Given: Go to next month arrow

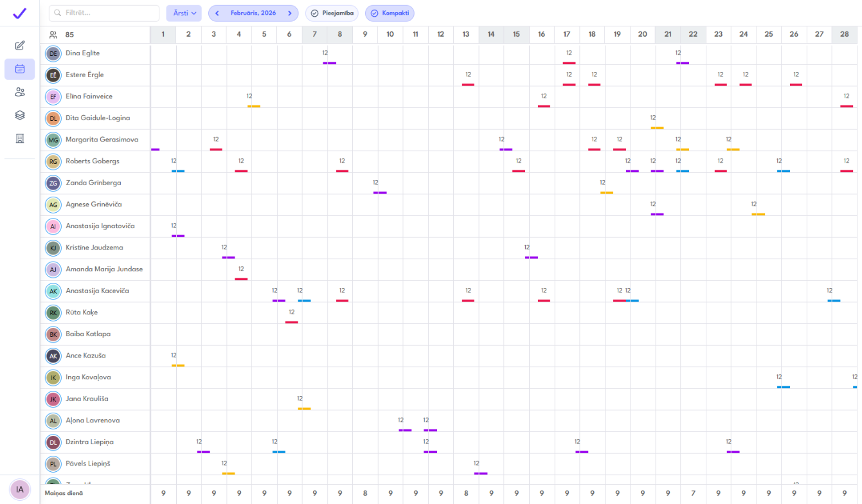Looking at the screenshot, I should (290, 13).
